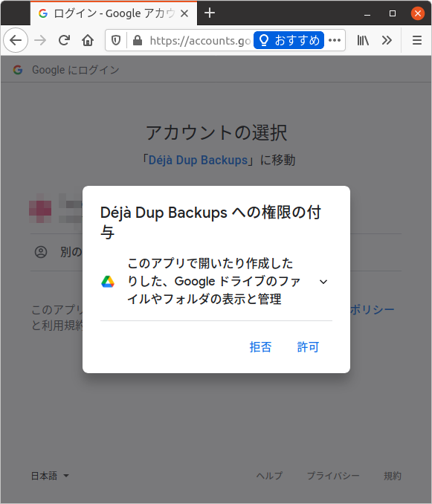This screenshot has height=504, width=432.
Task: Close the Firefox window
Action: pos(418,13)
